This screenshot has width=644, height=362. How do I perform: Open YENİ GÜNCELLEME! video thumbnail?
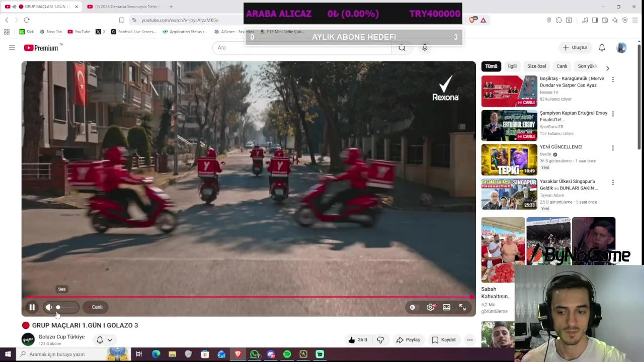click(509, 160)
